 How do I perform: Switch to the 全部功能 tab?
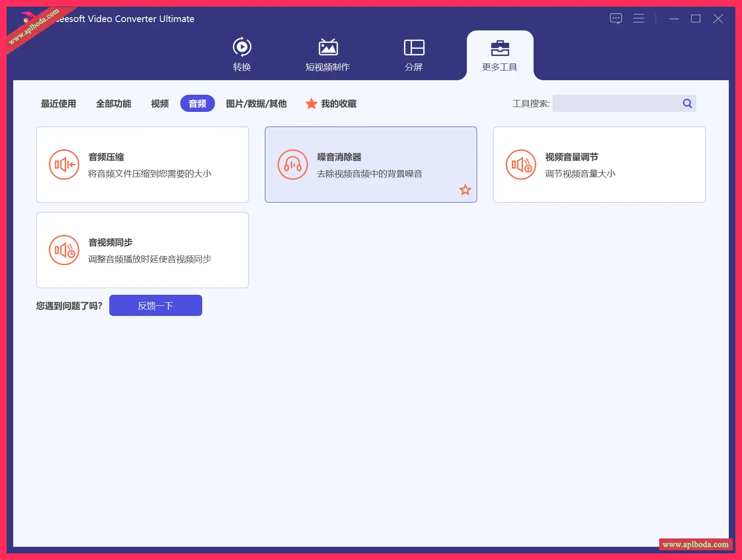coord(114,104)
